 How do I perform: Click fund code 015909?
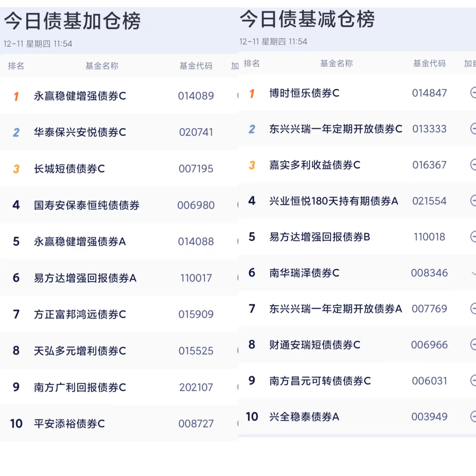pos(196,314)
